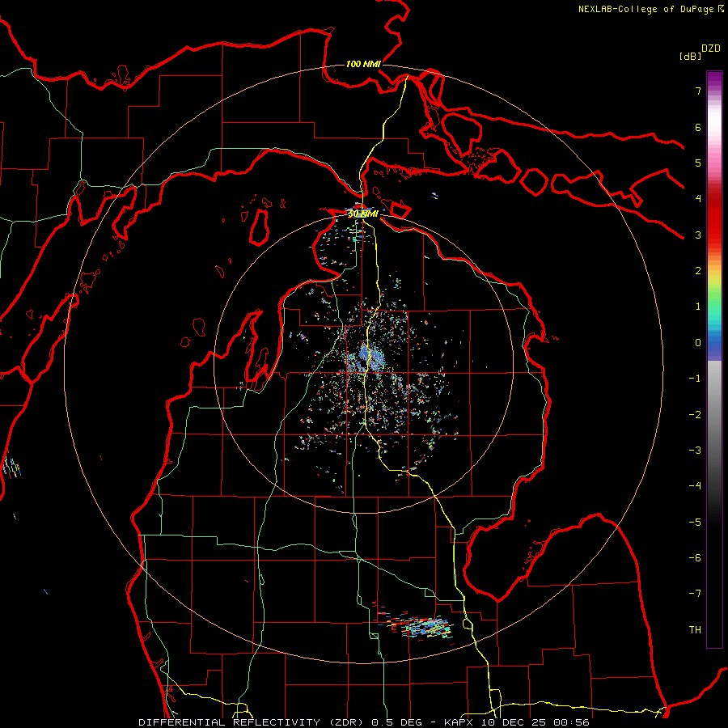
Task: Select the -2 dB scale label
Action: point(695,415)
